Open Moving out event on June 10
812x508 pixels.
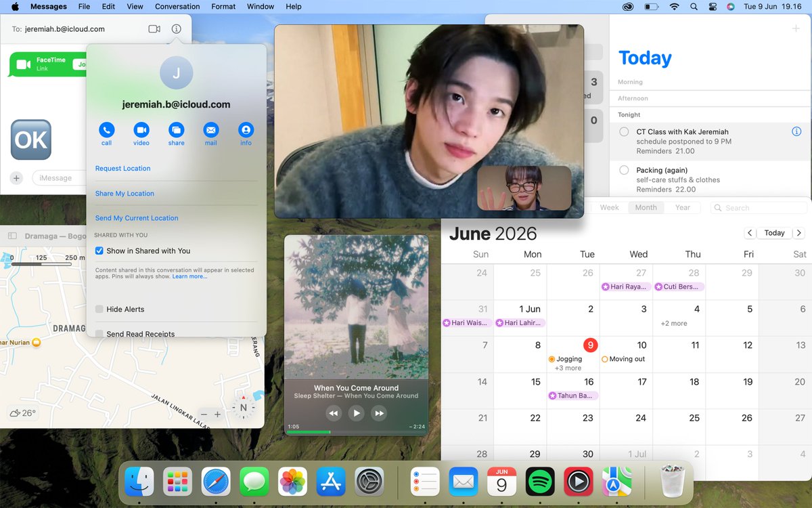coord(623,359)
